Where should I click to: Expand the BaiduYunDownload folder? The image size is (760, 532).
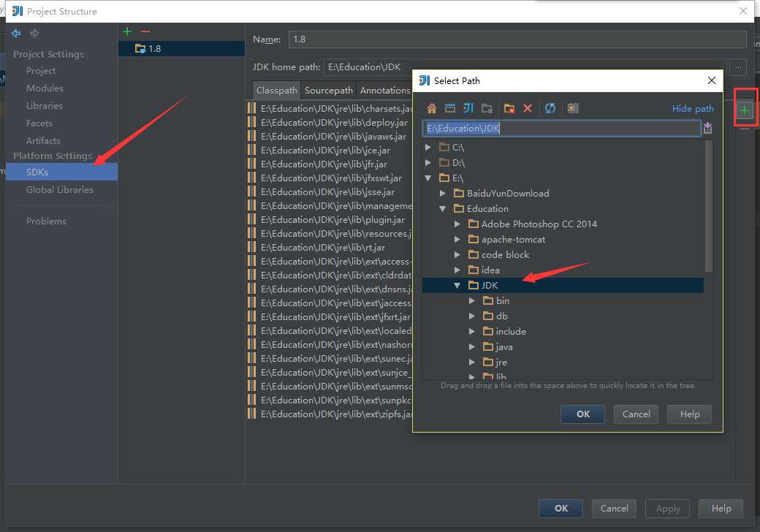point(443,194)
